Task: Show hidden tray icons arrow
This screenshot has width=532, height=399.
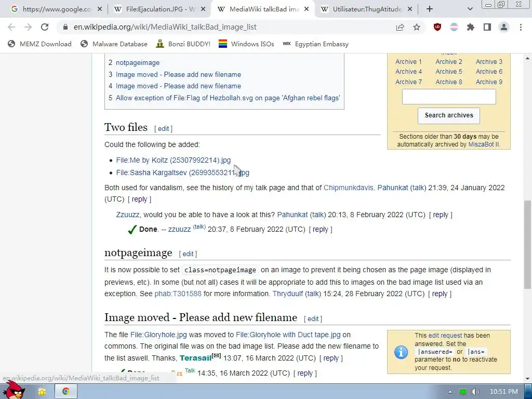Action: pos(450,392)
